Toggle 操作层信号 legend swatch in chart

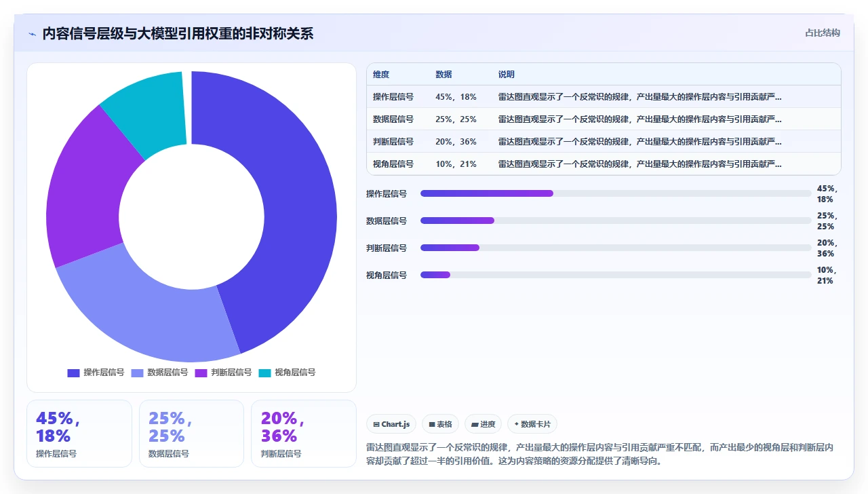74,373
